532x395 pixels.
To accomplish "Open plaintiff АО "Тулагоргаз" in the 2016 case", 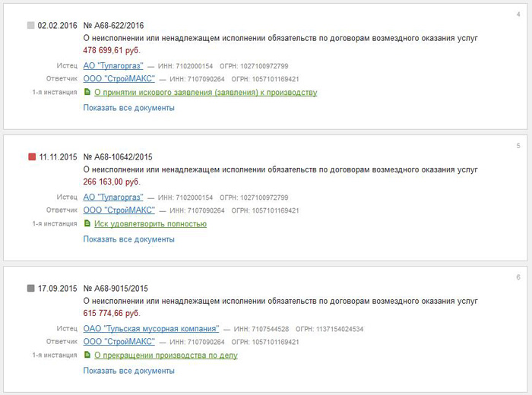I will coord(113,65).
